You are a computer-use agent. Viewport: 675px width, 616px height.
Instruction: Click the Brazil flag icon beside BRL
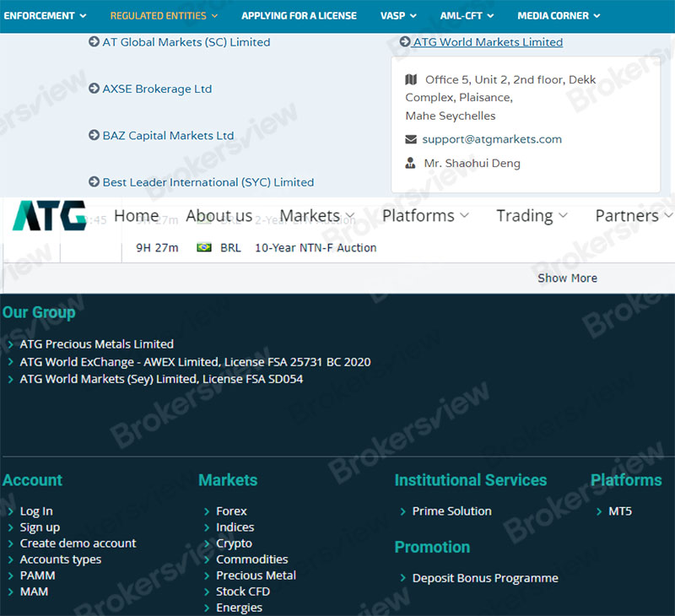203,248
